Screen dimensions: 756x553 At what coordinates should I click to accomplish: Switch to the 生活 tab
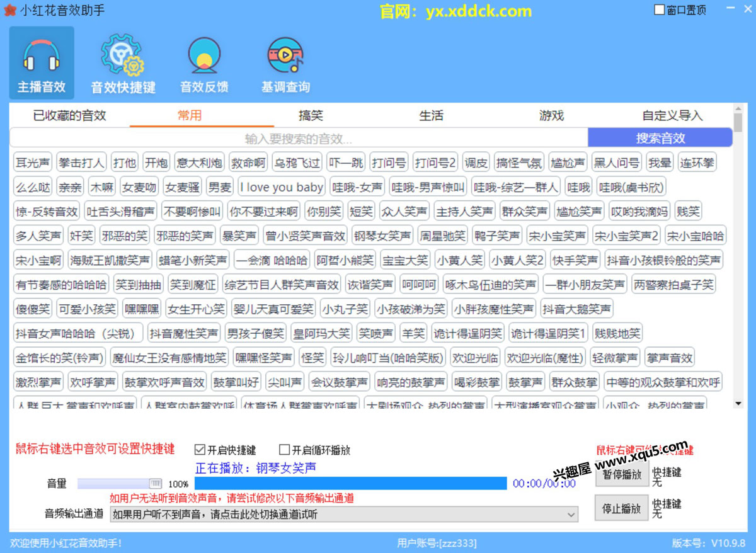click(432, 115)
